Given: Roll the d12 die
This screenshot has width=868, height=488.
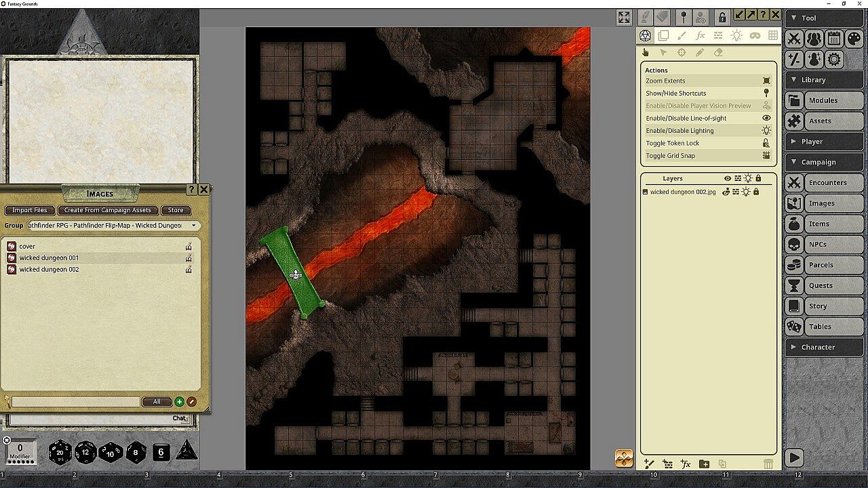Looking at the screenshot, I should point(85,452).
